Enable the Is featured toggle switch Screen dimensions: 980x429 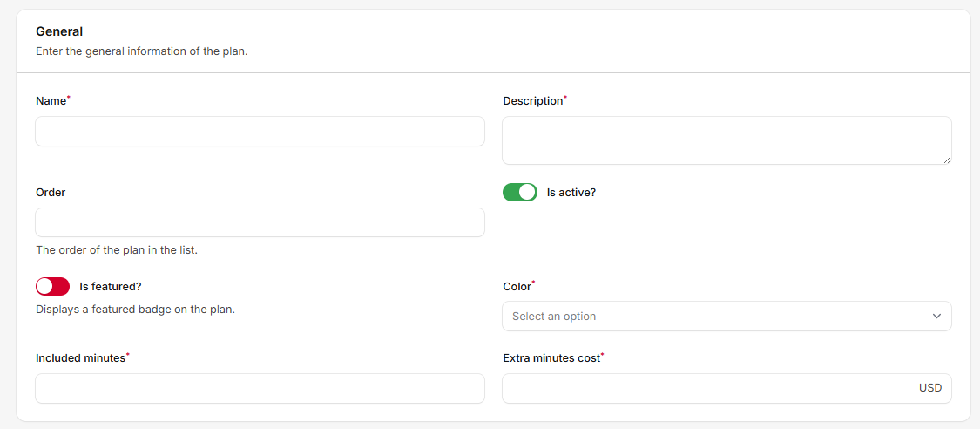[x=52, y=286]
